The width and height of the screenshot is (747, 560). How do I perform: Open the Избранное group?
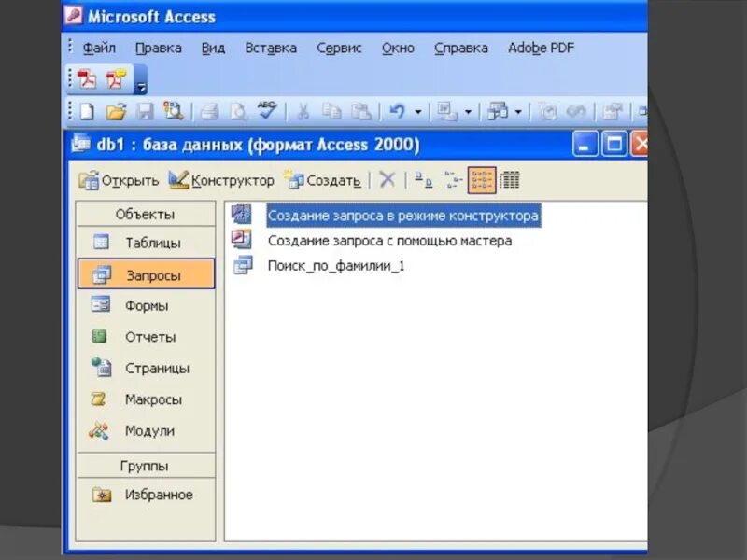click(x=146, y=495)
